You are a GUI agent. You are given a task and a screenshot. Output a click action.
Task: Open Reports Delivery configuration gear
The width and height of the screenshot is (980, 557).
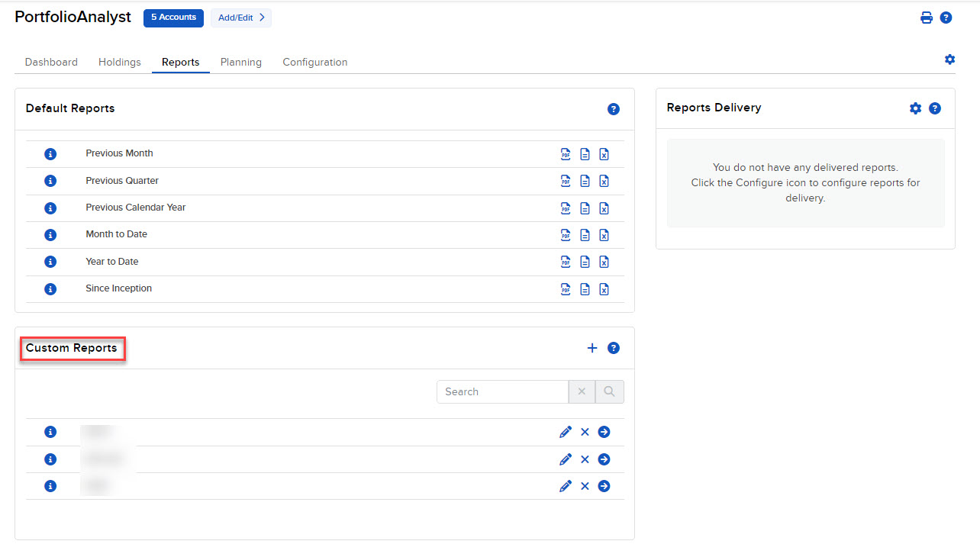click(915, 108)
